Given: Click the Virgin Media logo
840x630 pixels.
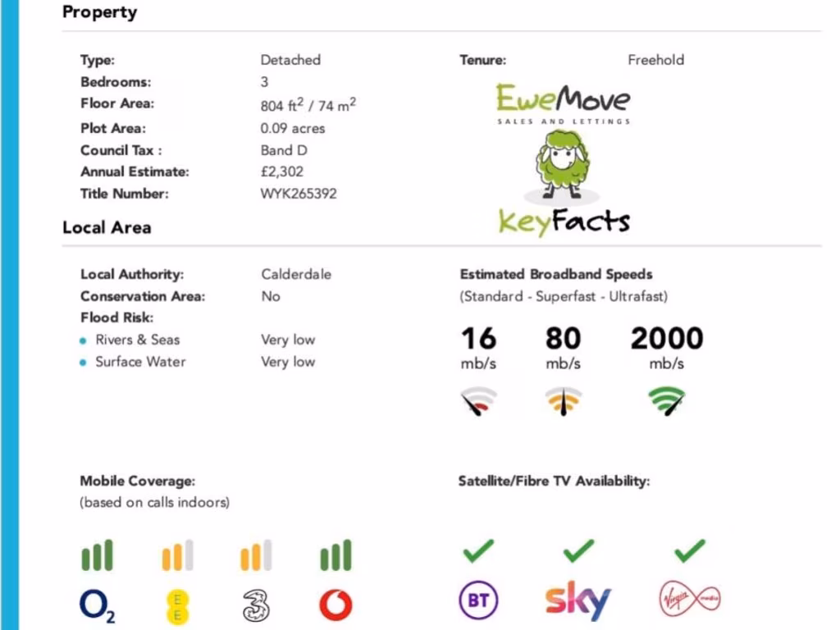Looking at the screenshot, I should pos(690,601).
